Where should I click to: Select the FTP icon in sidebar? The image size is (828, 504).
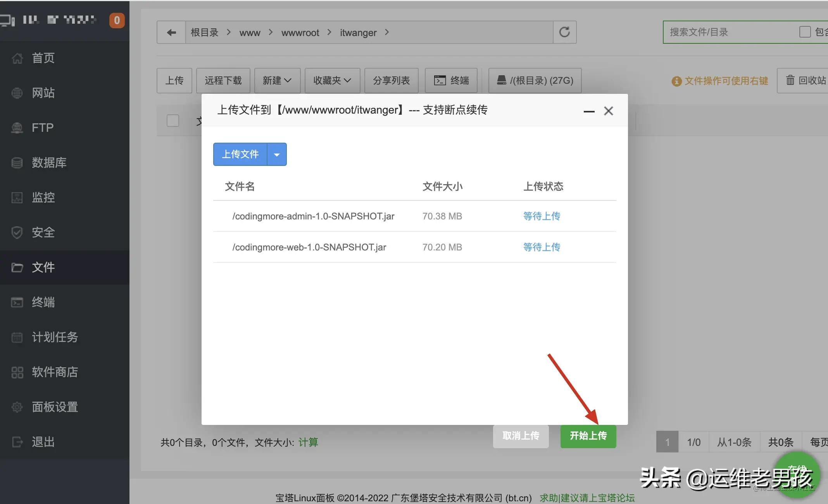17,128
